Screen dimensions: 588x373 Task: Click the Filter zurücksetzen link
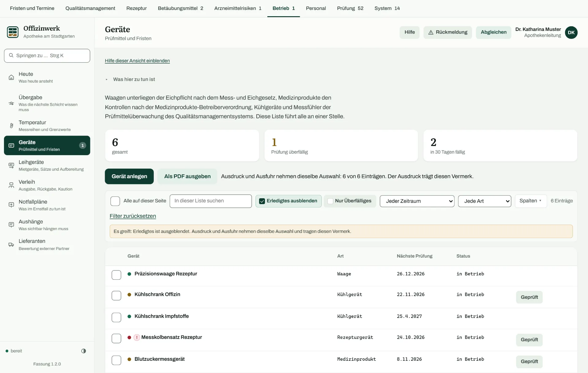point(133,216)
